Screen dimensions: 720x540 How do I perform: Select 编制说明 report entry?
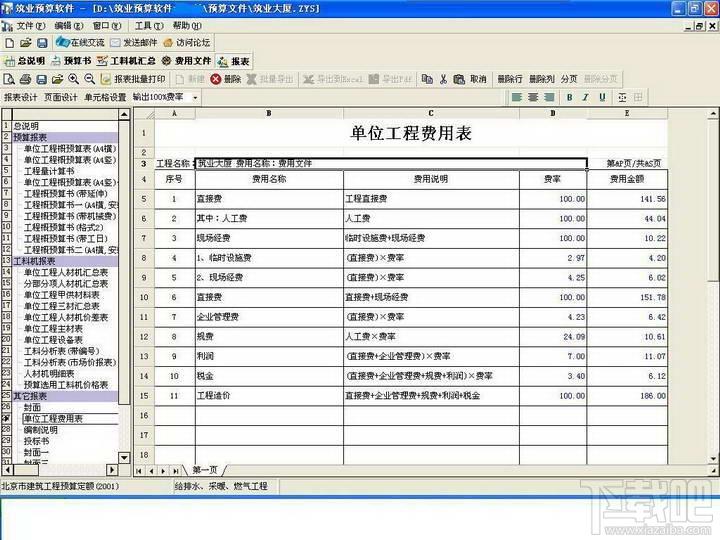click(40, 430)
